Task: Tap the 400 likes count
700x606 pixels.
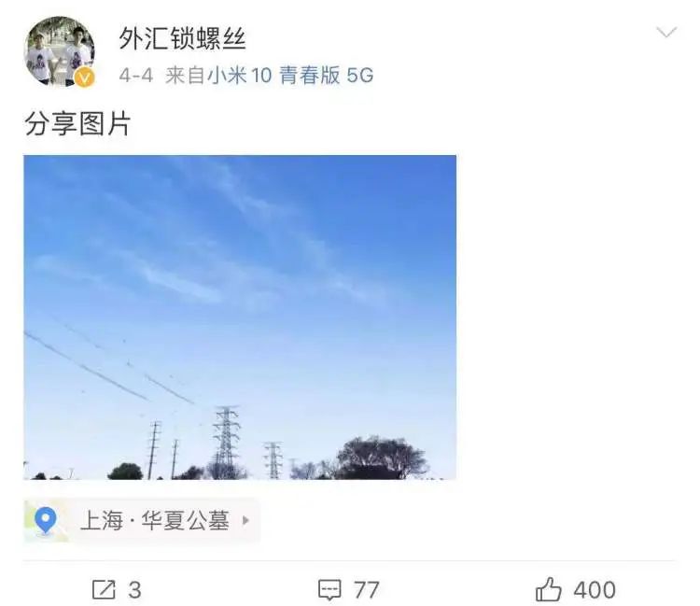Action: point(595,590)
